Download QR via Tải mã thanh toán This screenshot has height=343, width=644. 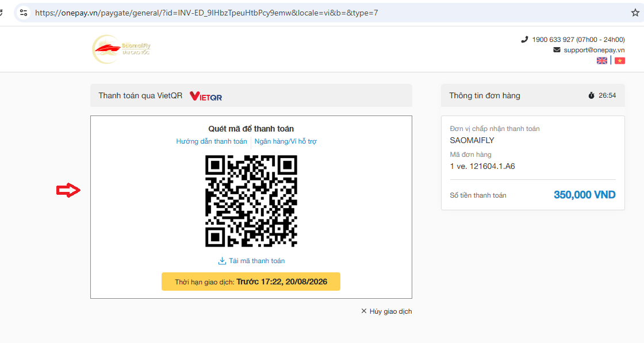pyautogui.click(x=256, y=261)
